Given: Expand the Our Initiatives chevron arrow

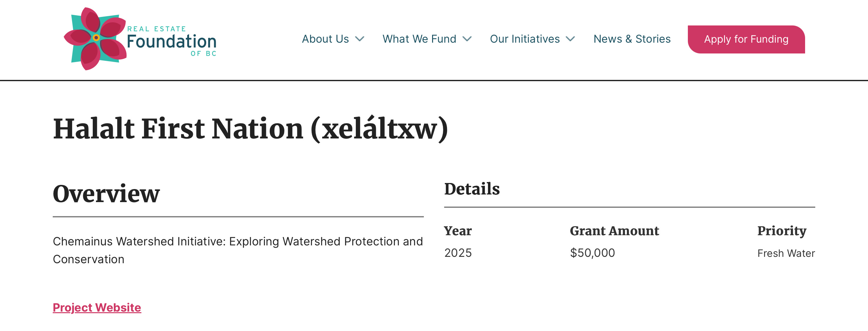Looking at the screenshot, I should pos(570,39).
